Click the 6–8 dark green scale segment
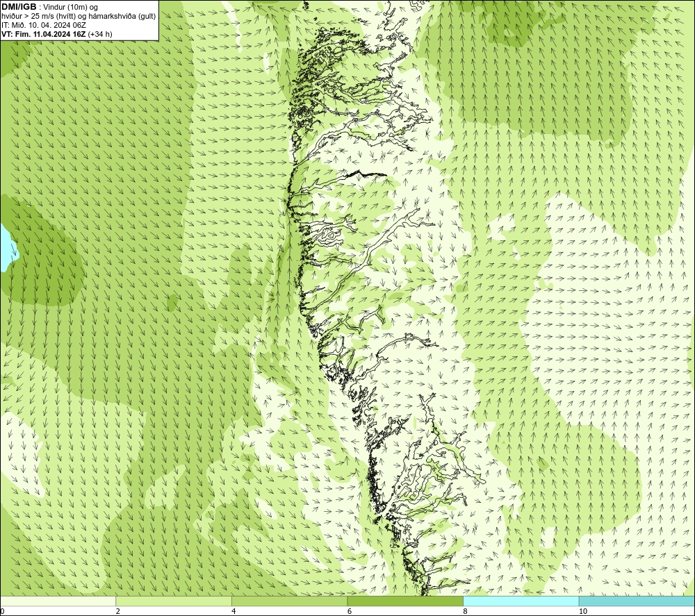The height and width of the screenshot is (616, 695). coord(405,601)
